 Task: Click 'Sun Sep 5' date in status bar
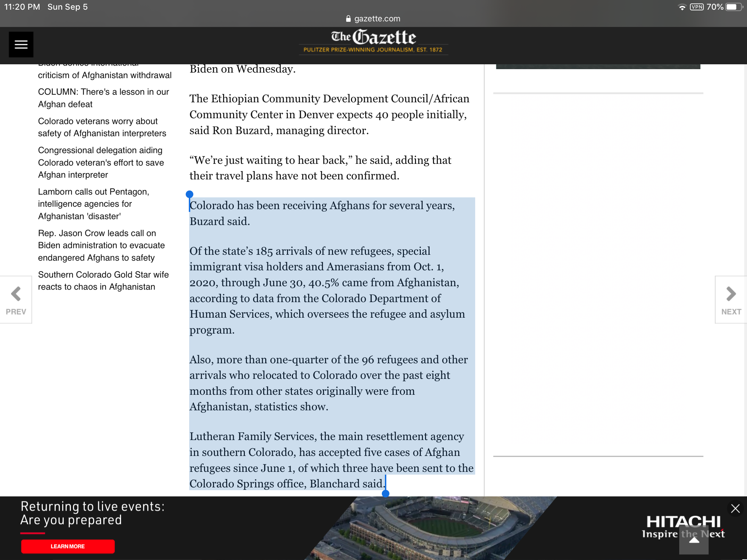coord(68,7)
